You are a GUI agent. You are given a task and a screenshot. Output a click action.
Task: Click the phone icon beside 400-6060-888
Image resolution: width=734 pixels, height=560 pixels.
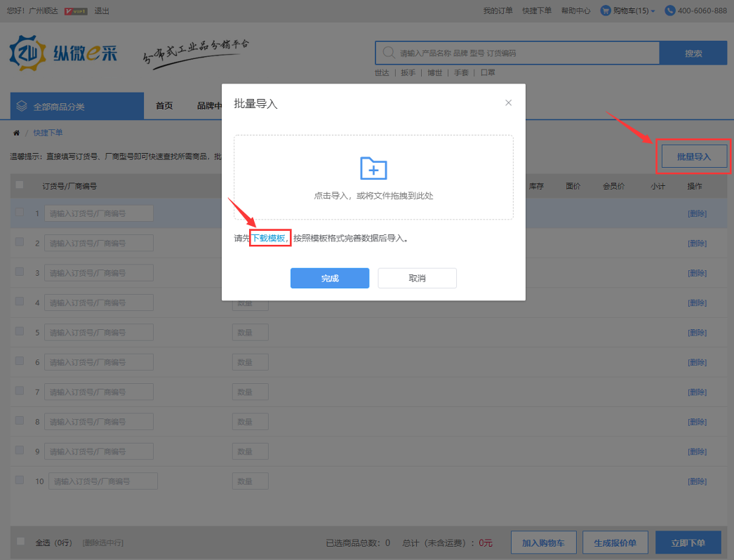(669, 11)
